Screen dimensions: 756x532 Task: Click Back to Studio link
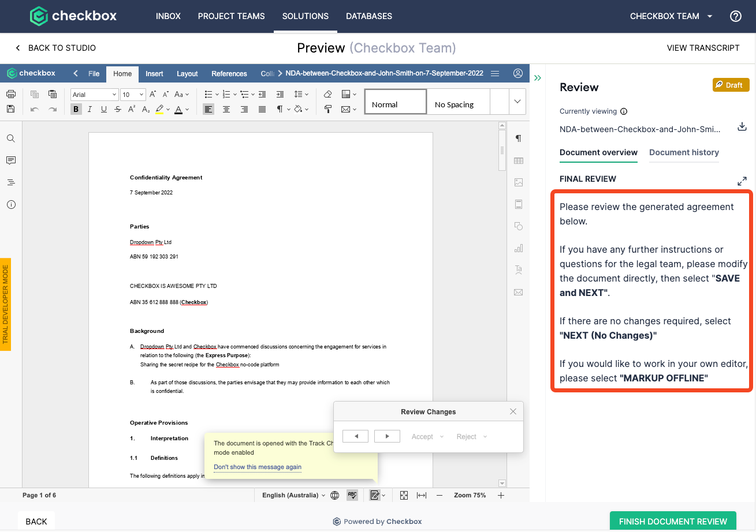[x=55, y=48]
